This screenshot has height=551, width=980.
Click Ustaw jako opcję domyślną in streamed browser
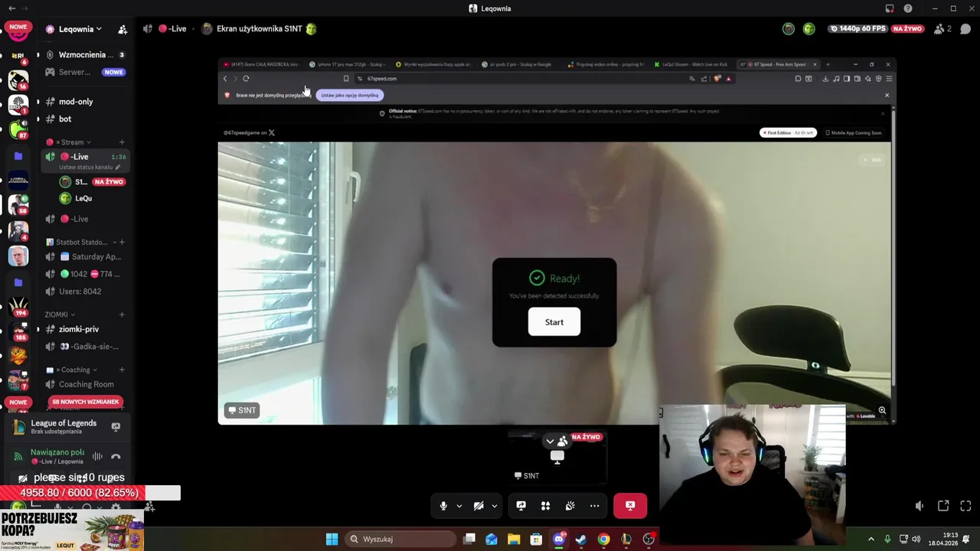coord(350,96)
